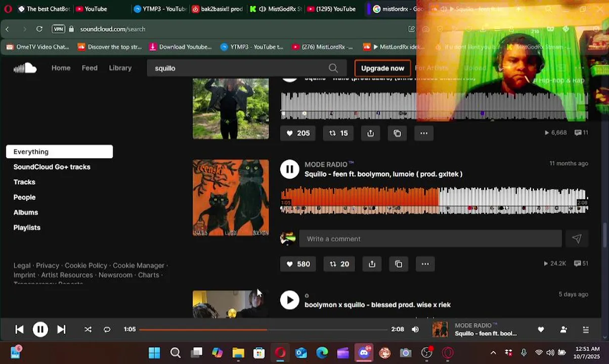Follow the artist from the player bar
Screen dimensions: 609x364
563,329
